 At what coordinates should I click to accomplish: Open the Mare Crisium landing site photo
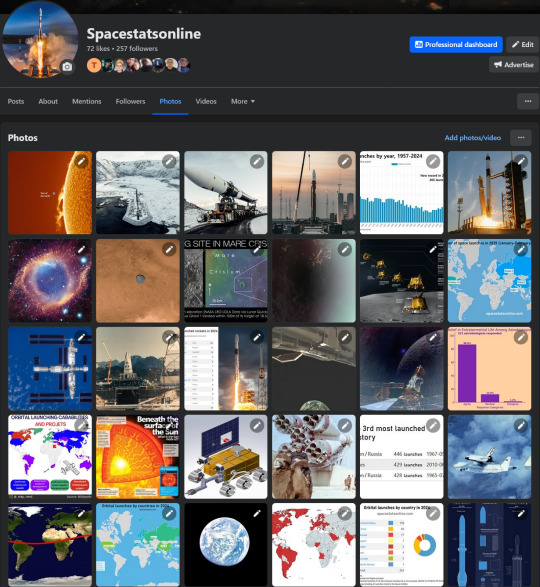tap(226, 281)
